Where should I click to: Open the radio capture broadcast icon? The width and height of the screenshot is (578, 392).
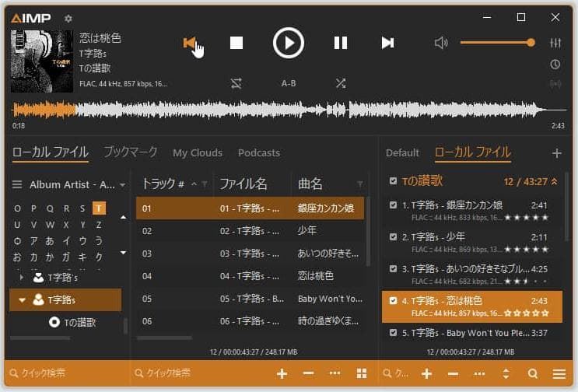click(x=555, y=84)
